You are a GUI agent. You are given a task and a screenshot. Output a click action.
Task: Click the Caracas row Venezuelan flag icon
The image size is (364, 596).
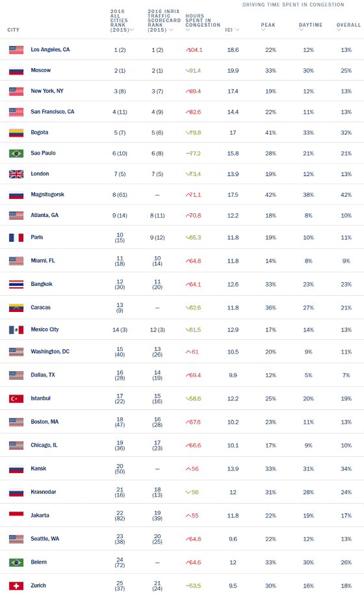tap(16, 307)
